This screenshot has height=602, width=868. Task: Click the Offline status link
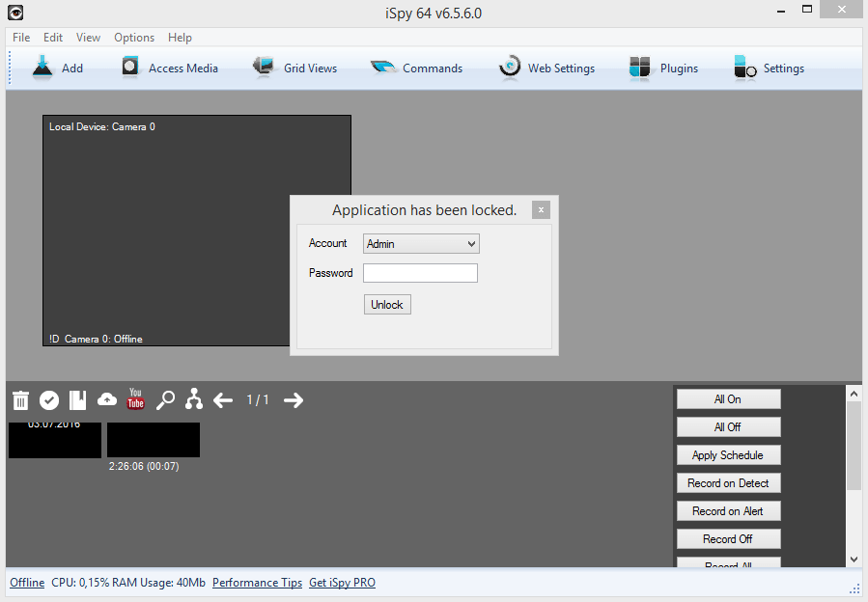[27, 583]
